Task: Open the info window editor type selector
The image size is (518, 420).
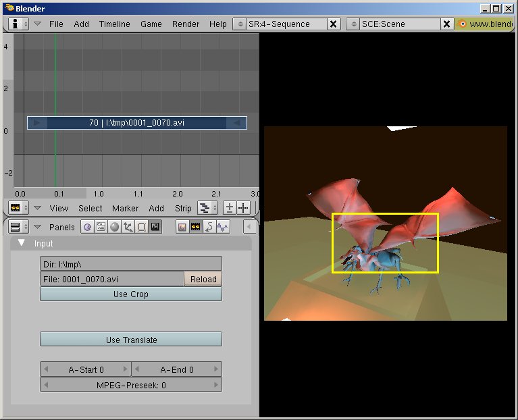Action: click(18, 24)
